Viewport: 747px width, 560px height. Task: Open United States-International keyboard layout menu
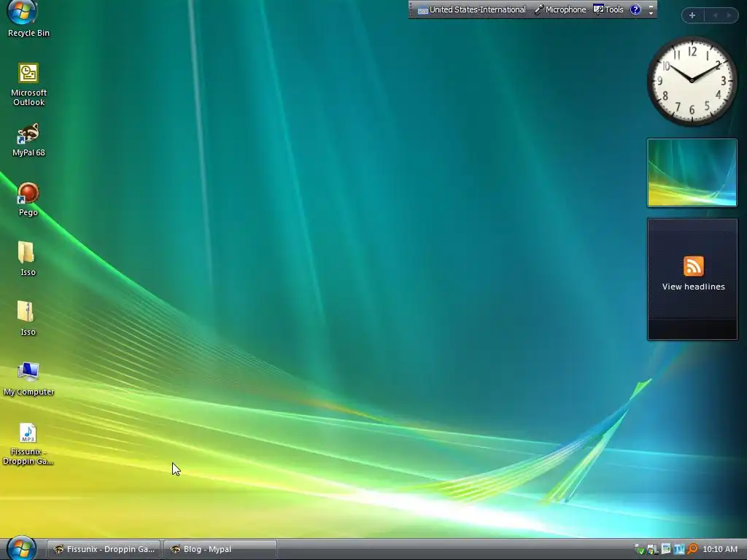pyautogui.click(x=472, y=9)
